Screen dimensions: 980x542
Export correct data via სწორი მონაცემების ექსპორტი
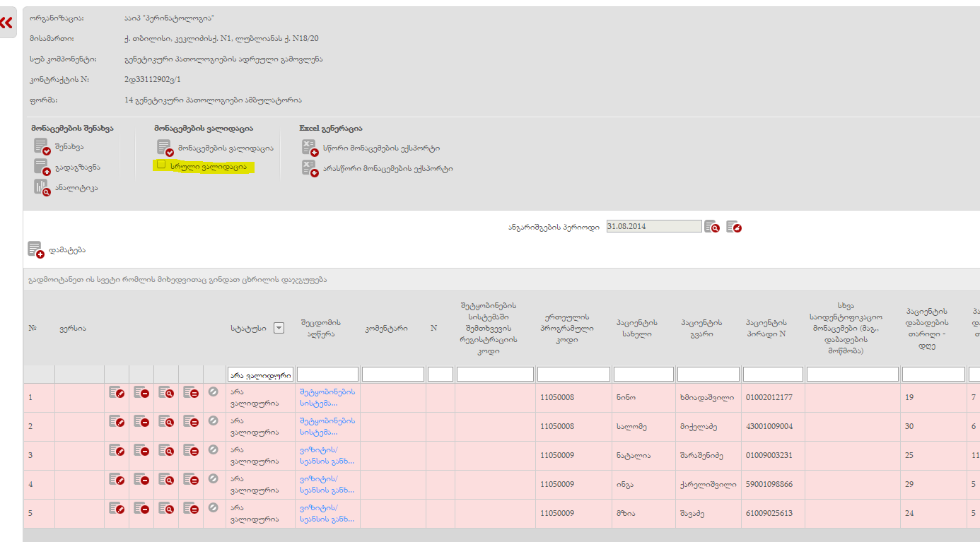coord(310,148)
